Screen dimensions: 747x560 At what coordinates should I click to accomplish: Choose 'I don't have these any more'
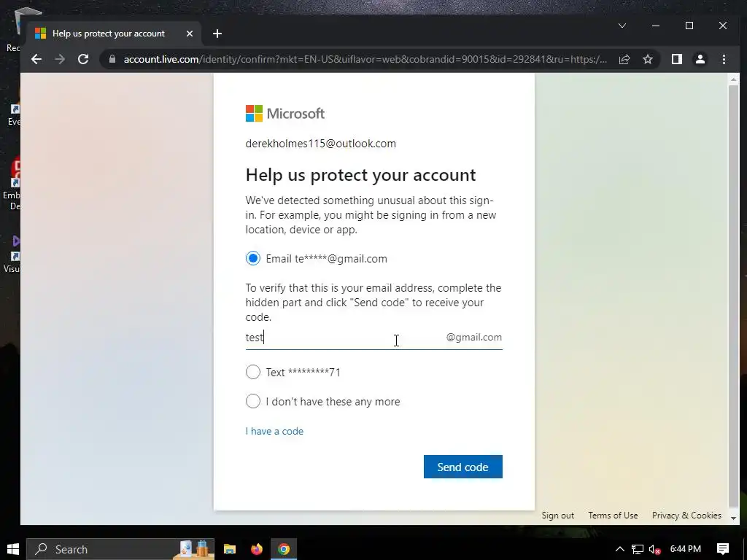tap(253, 402)
